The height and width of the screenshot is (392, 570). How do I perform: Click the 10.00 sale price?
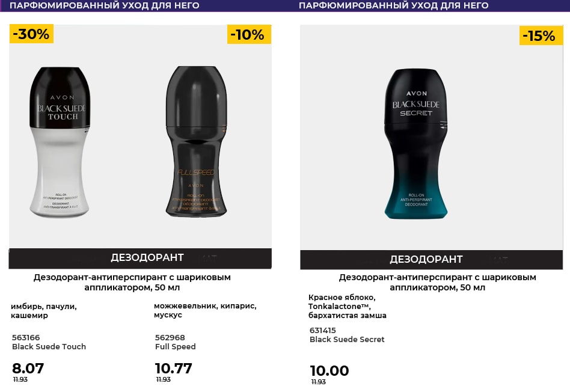coord(329,370)
